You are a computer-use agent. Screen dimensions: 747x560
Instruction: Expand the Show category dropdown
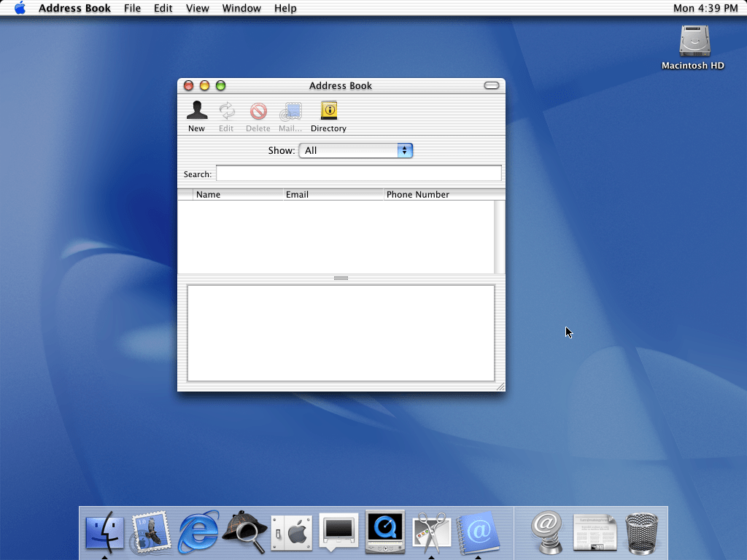click(x=356, y=150)
